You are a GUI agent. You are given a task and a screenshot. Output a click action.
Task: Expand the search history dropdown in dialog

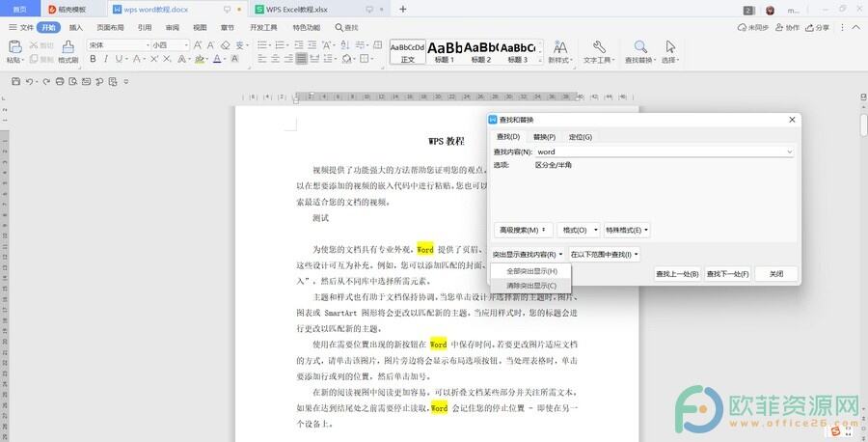789,152
